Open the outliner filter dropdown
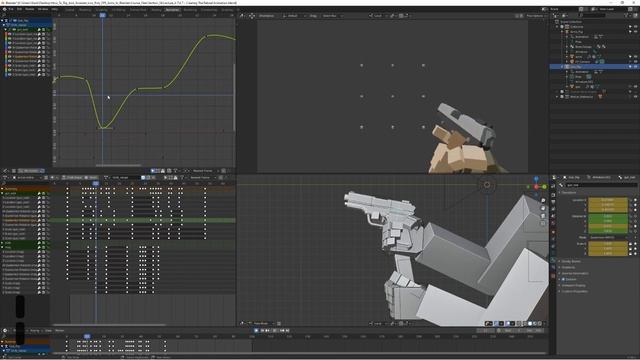Image resolution: width=640 pixels, height=360 pixels. tap(629, 16)
